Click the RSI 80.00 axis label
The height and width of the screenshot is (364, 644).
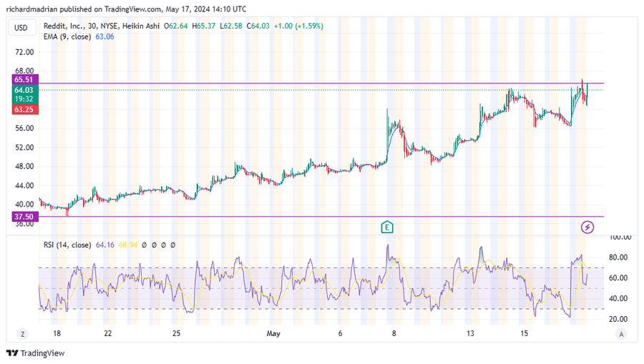[x=618, y=257]
